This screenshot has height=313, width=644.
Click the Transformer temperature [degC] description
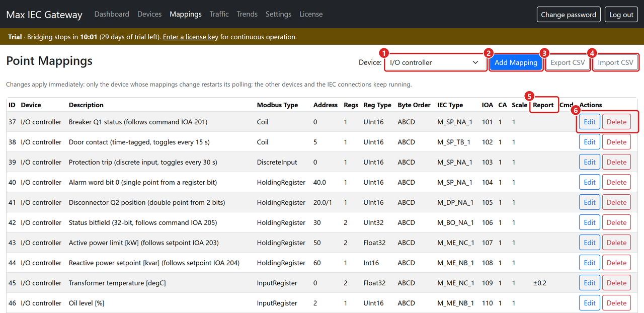[117, 283]
